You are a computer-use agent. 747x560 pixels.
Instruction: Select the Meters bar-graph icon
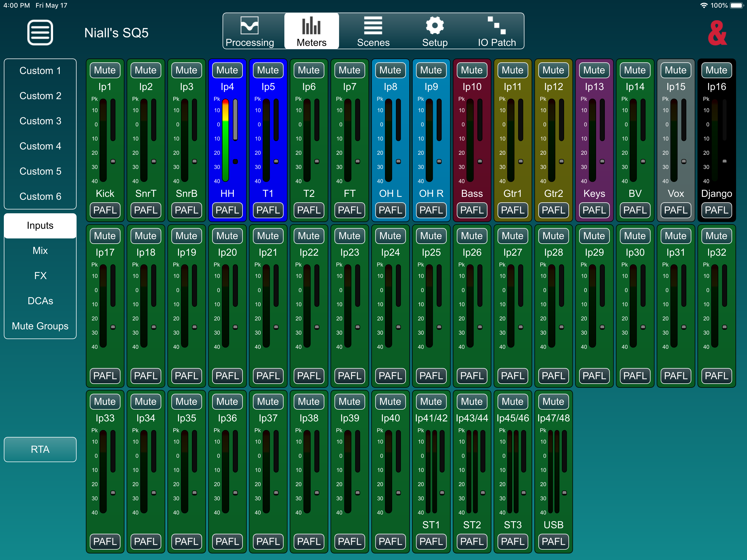point(311,26)
